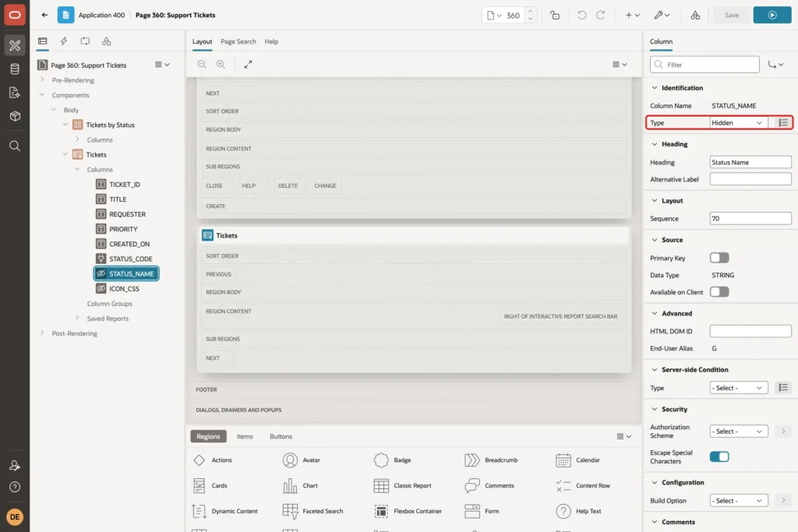Switch to the Shared Components tree tab
Screen dimensions: 798x532
click(106, 41)
